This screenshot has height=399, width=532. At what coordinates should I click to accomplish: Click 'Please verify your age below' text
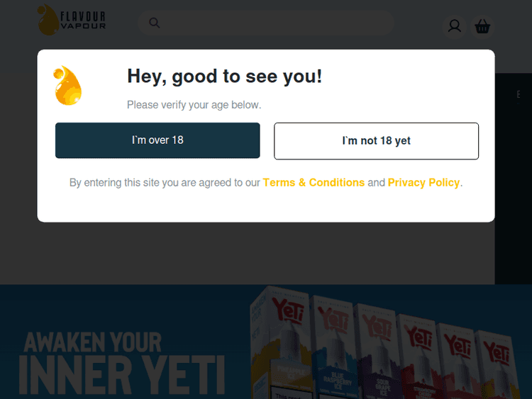[x=194, y=105]
